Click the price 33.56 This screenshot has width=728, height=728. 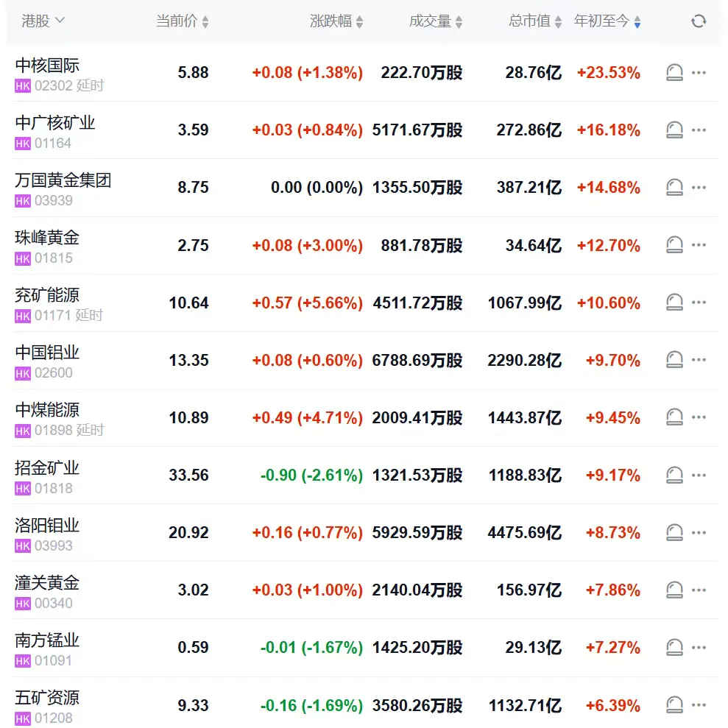pos(188,475)
